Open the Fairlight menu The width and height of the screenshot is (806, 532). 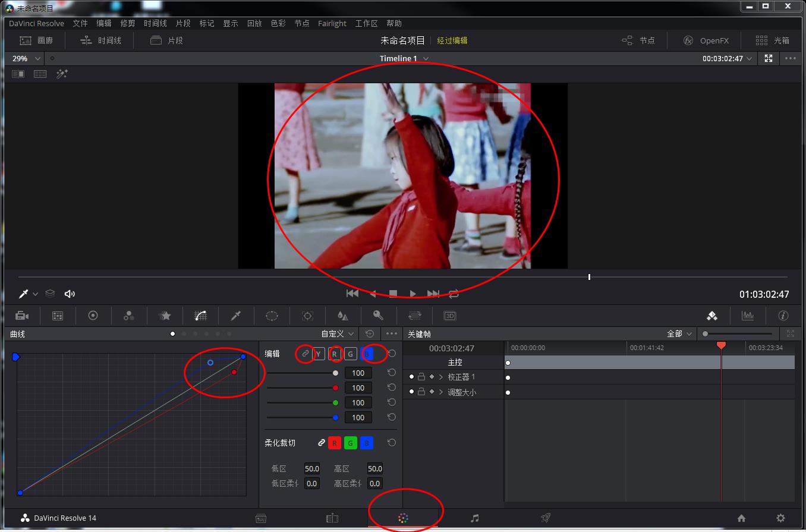[332, 23]
